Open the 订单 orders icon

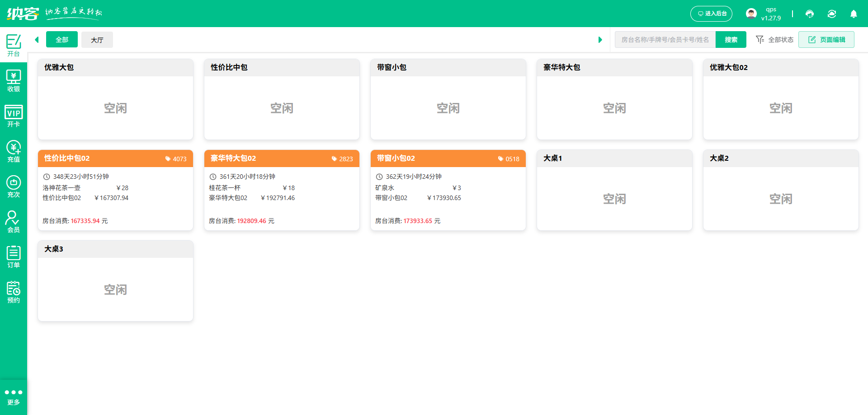click(x=14, y=256)
